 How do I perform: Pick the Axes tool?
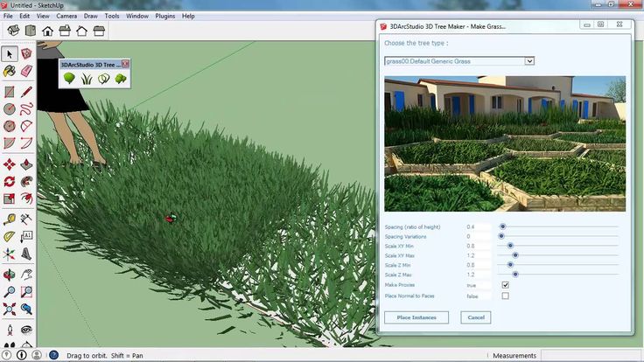click(10, 254)
